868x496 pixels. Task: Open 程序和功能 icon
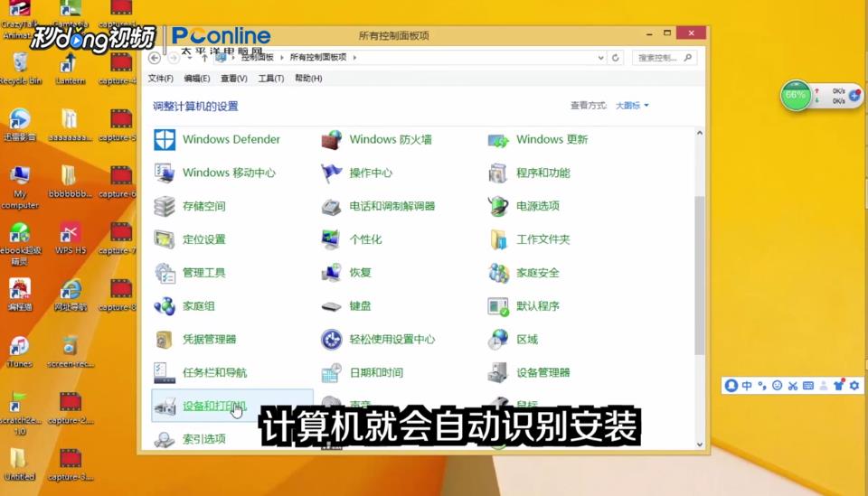tap(498, 173)
